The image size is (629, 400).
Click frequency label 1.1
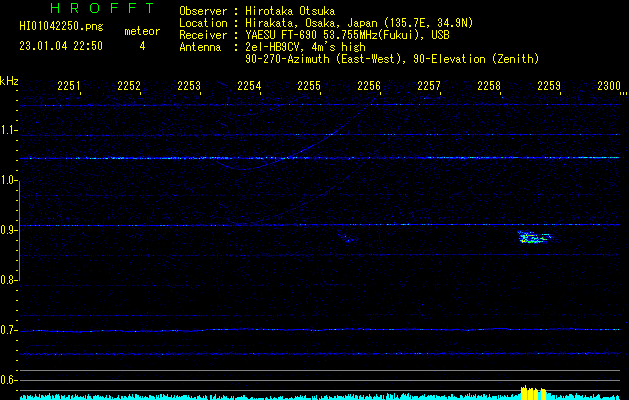[8, 130]
